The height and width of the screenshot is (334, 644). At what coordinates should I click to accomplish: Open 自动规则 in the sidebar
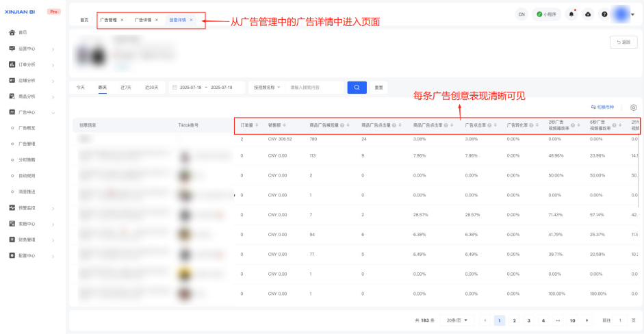pos(27,176)
